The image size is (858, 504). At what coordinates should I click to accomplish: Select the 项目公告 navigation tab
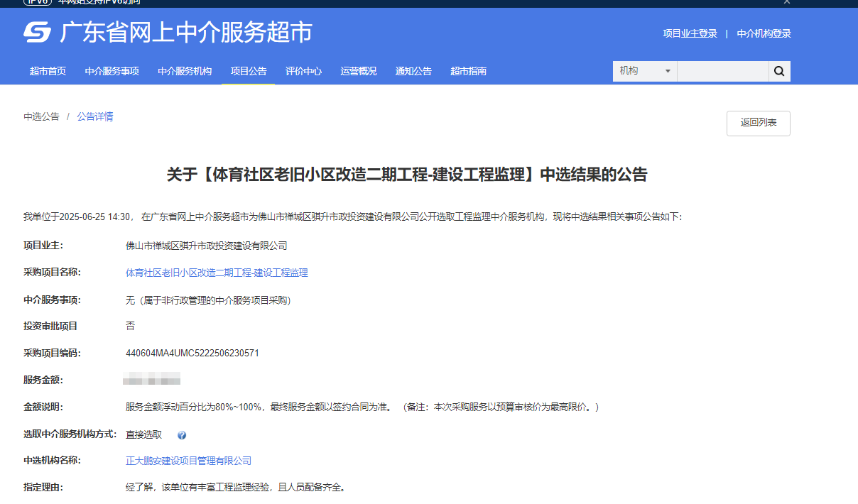pos(249,71)
